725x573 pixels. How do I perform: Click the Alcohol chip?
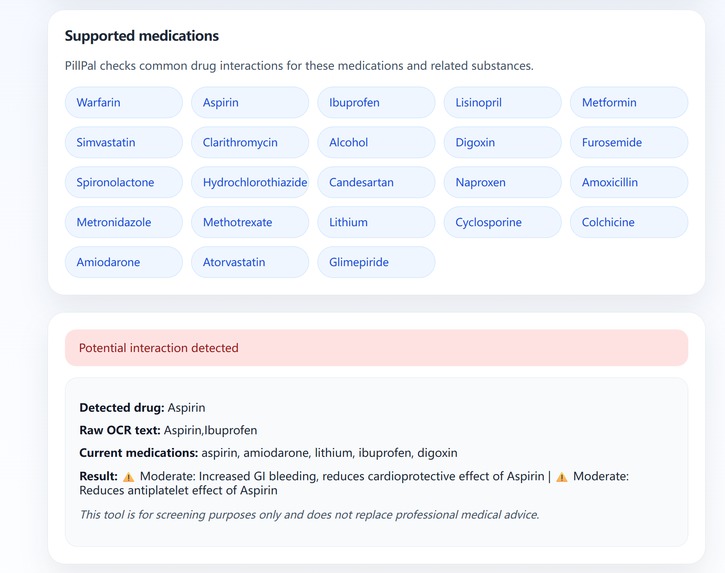pyautogui.click(x=376, y=142)
